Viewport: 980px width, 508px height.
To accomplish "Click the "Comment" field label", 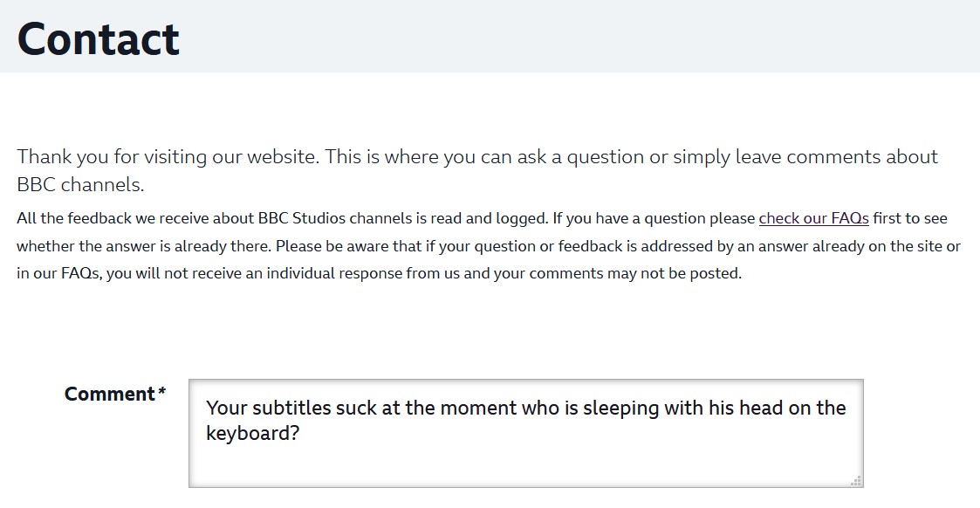I will point(109,395).
